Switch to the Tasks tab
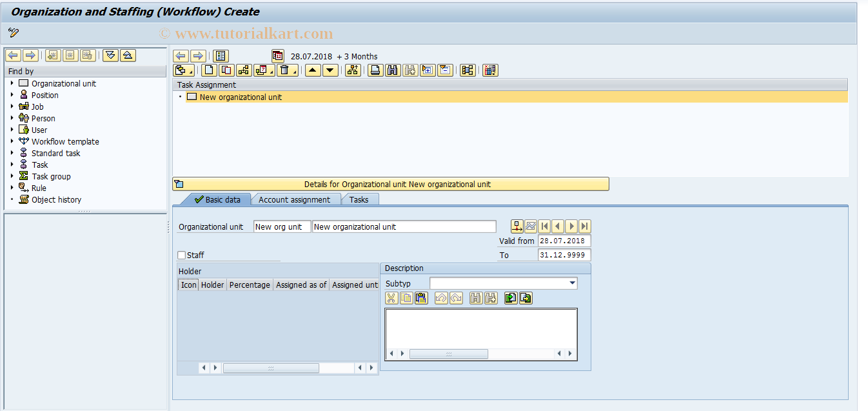Viewport: 868px width, 411px height. coord(359,199)
